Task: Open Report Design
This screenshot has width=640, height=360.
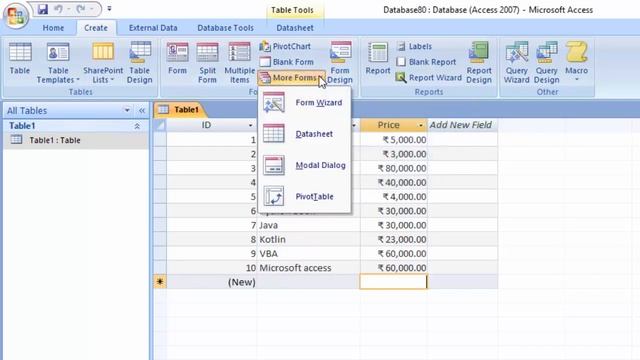Action: pyautogui.click(x=479, y=63)
